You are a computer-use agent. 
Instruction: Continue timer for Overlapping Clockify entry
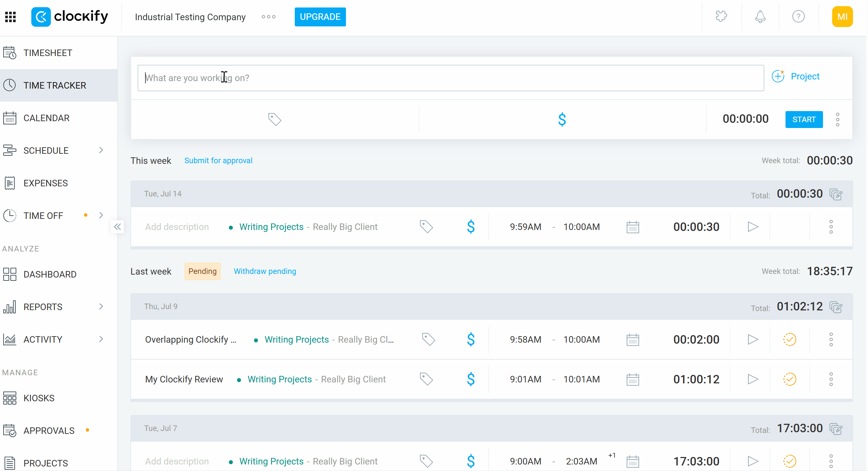[x=753, y=340]
